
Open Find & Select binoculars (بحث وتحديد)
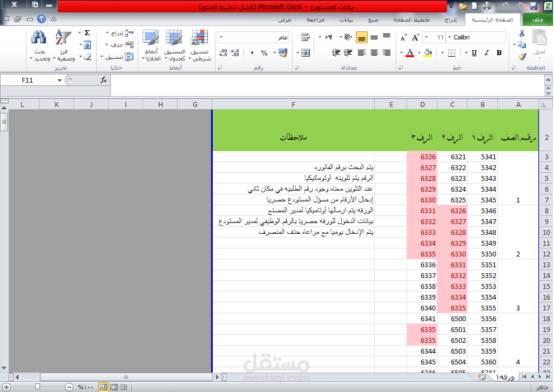pos(39,45)
